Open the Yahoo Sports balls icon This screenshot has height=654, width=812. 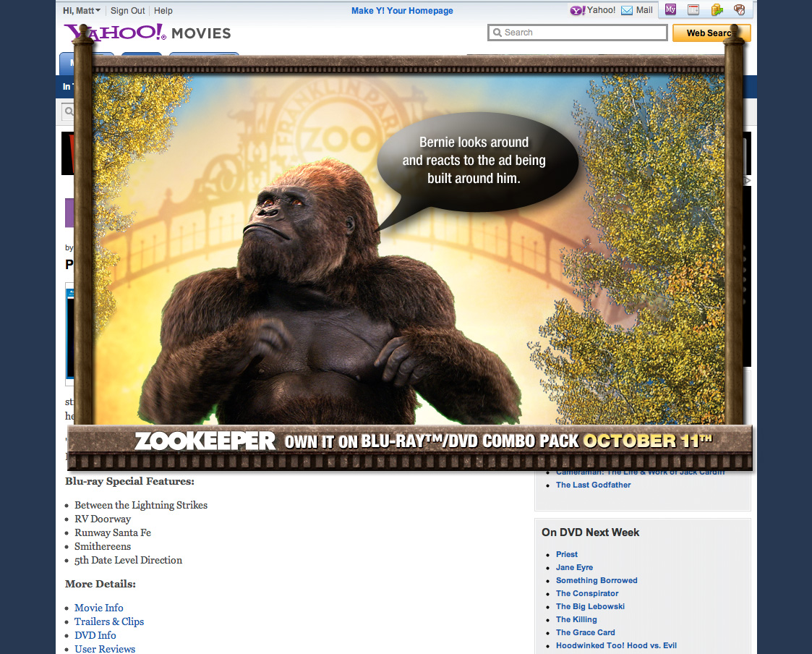[x=740, y=9]
